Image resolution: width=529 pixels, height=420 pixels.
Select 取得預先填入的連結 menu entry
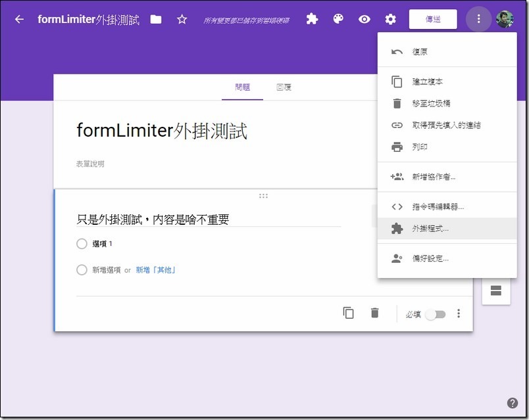pos(447,125)
